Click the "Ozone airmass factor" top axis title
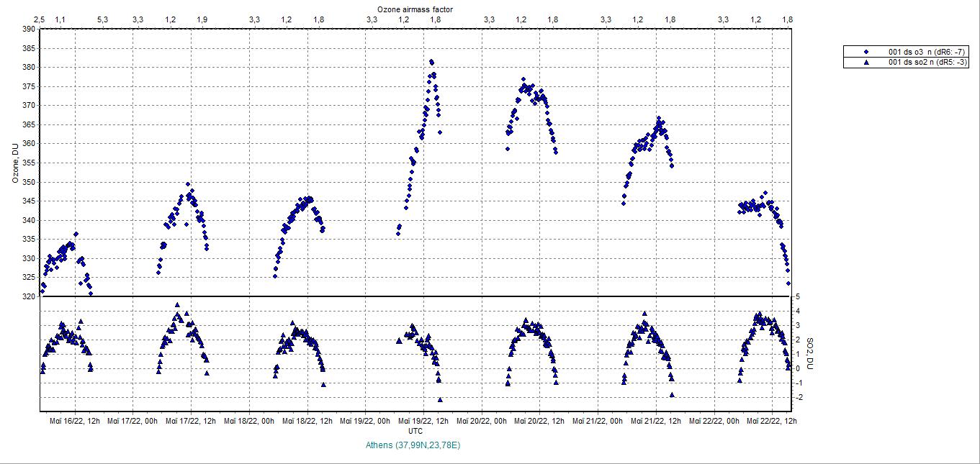980x464 pixels. [x=415, y=8]
